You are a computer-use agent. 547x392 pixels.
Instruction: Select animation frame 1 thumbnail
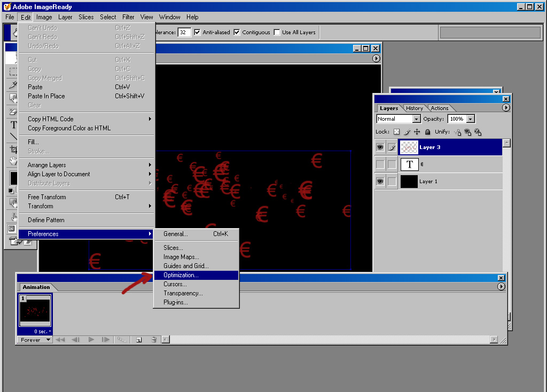click(x=35, y=311)
